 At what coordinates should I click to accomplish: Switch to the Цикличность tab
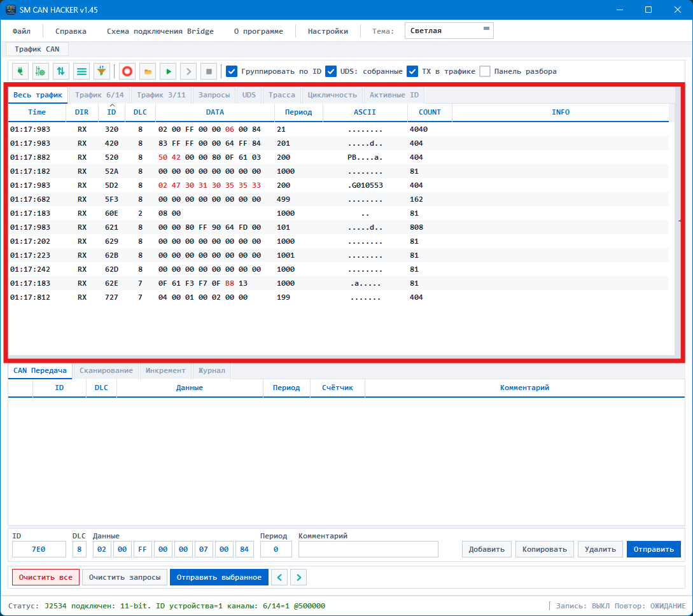pos(332,95)
